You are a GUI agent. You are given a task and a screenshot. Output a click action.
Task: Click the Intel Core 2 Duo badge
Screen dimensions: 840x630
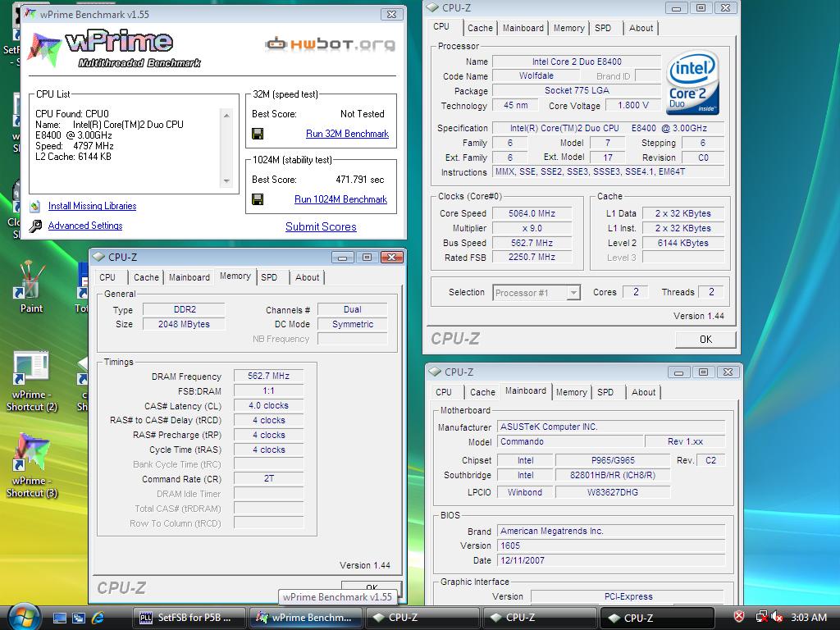pyautogui.click(x=692, y=83)
